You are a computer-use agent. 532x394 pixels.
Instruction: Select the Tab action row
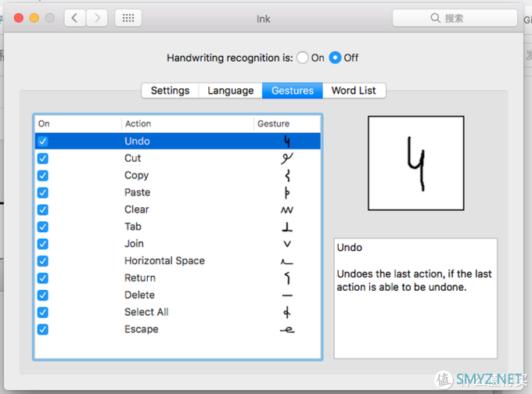(178, 227)
